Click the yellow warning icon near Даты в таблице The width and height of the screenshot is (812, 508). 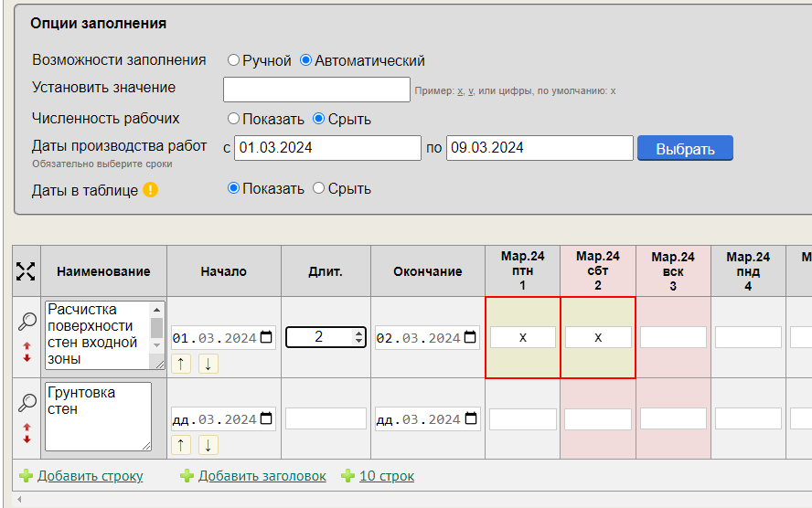[x=150, y=190]
